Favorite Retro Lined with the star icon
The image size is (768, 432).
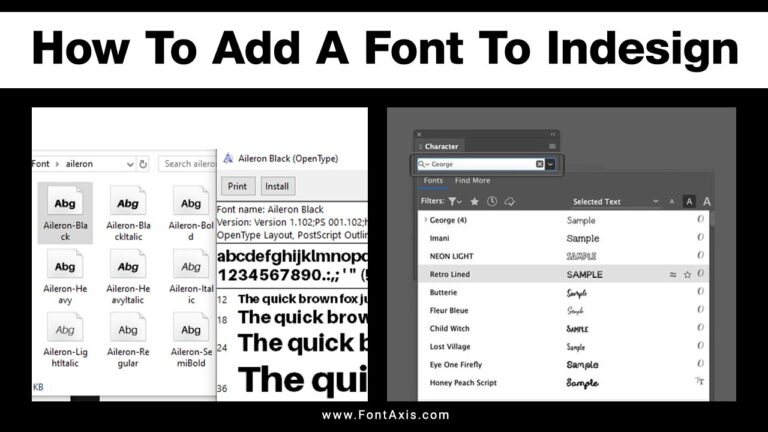(x=687, y=275)
